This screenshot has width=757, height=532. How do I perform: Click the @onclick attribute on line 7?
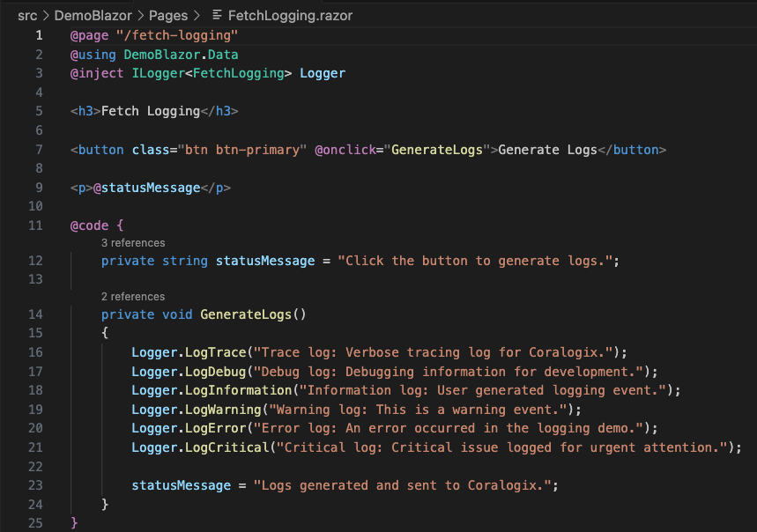click(345, 150)
